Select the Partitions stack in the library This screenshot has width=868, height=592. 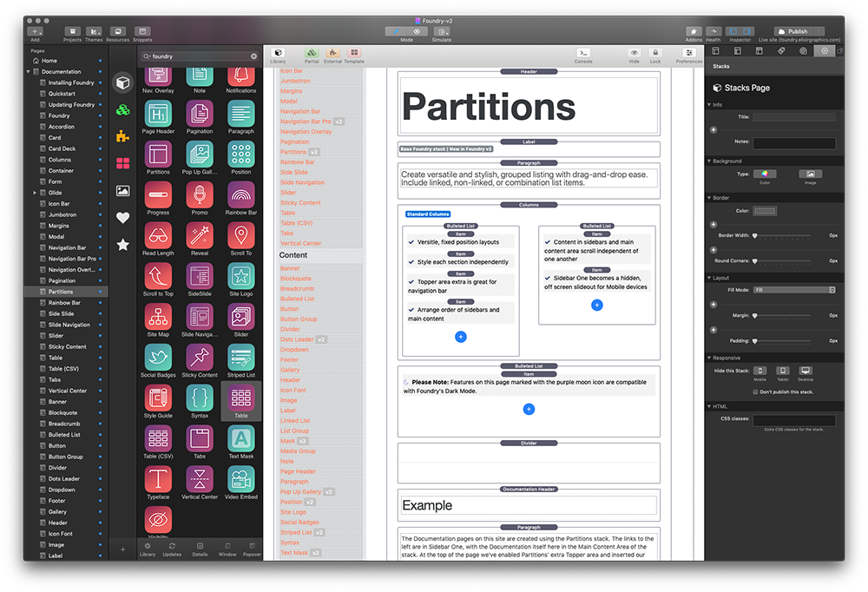[158, 155]
